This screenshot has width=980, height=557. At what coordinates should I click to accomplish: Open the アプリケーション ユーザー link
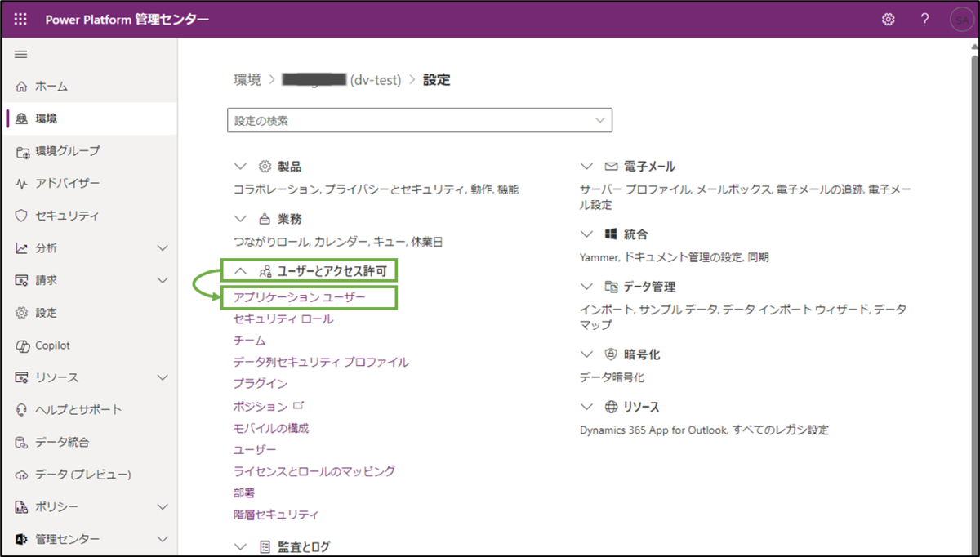point(300,298)
